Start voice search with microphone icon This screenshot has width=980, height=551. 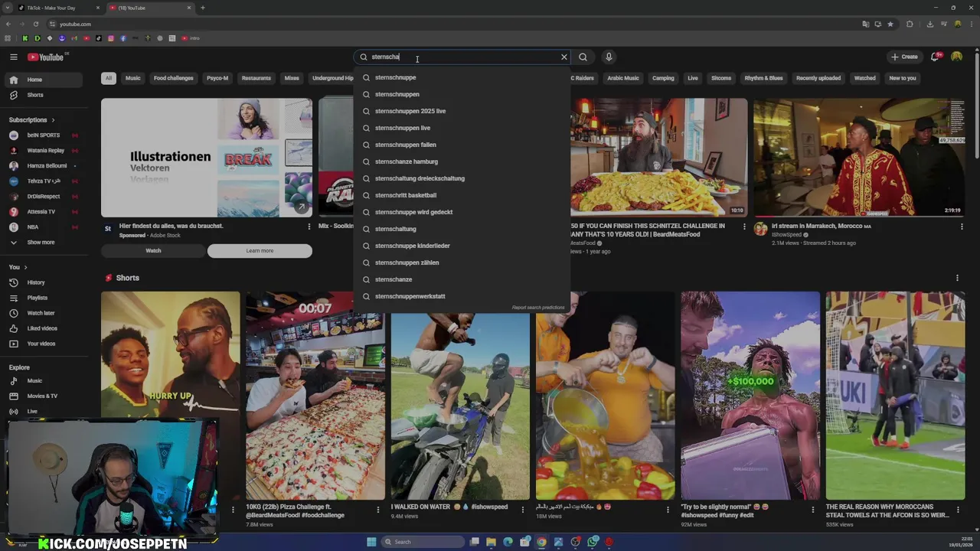point(609,57)
